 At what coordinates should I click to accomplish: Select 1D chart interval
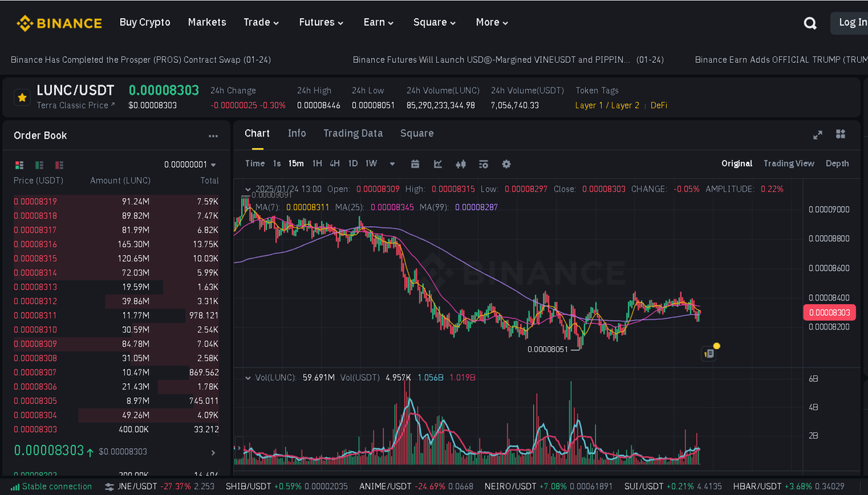tap(353, 163)
